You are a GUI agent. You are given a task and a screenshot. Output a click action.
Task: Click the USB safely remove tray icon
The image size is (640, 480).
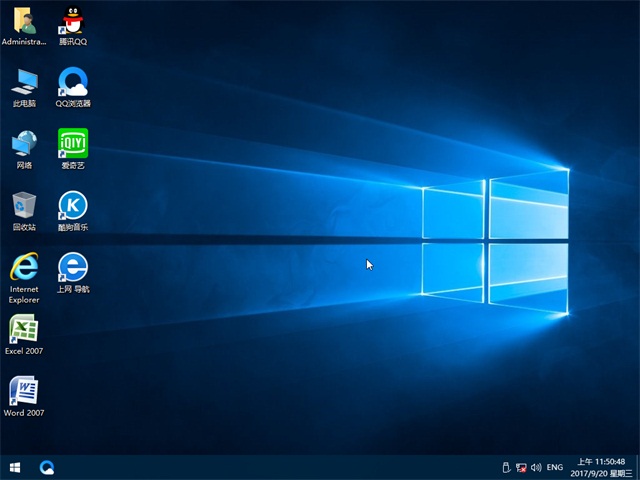coord(505,467)
